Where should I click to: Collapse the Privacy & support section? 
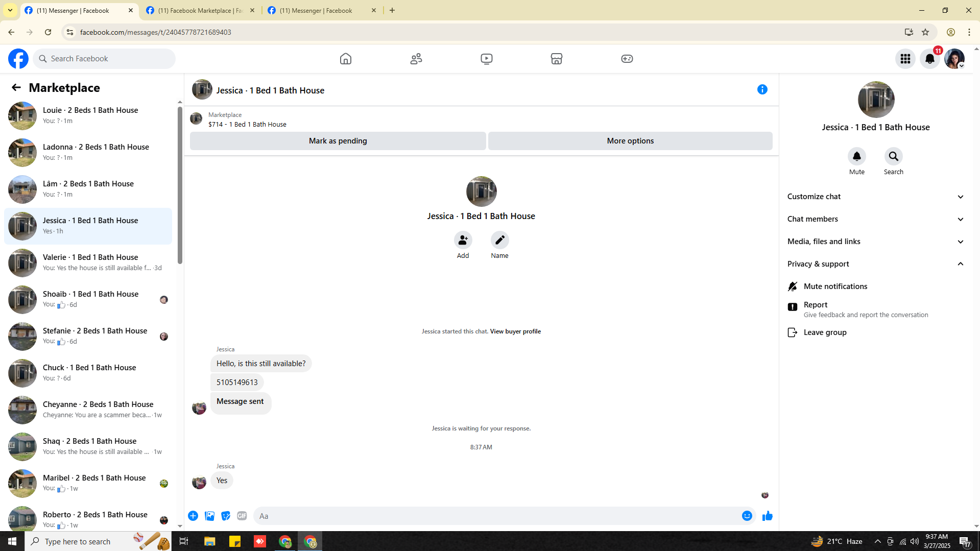(x=876, y=264)
